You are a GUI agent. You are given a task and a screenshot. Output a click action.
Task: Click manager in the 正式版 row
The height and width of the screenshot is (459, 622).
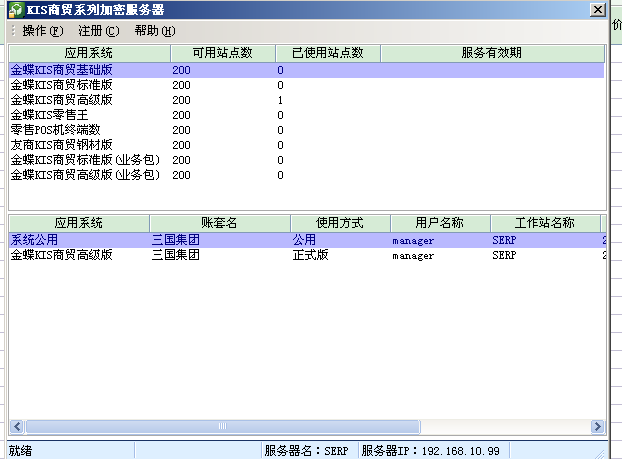[x=413, y=256]
